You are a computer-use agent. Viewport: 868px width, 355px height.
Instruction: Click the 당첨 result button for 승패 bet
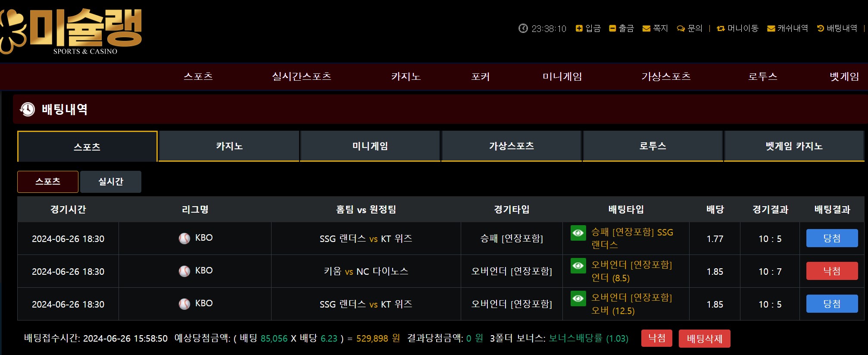click(x=832, y=239)
